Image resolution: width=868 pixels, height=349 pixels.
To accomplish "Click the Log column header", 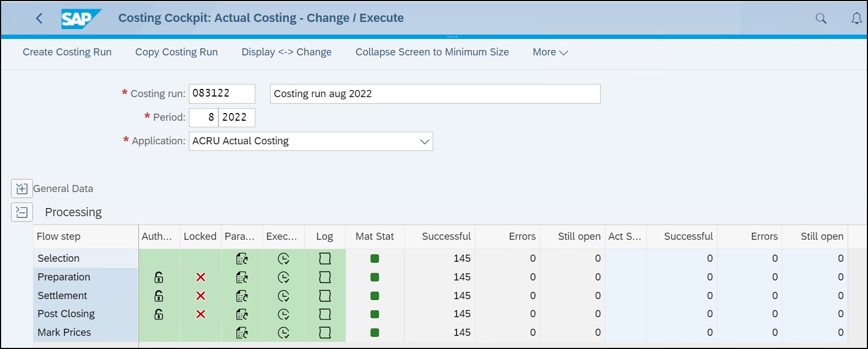I will click(324, 237).
